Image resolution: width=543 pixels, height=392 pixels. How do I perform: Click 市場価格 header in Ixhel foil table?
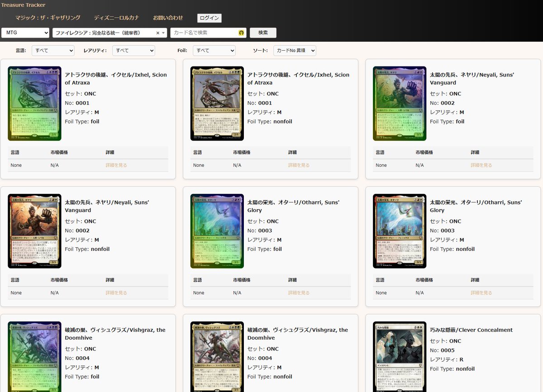59,152
